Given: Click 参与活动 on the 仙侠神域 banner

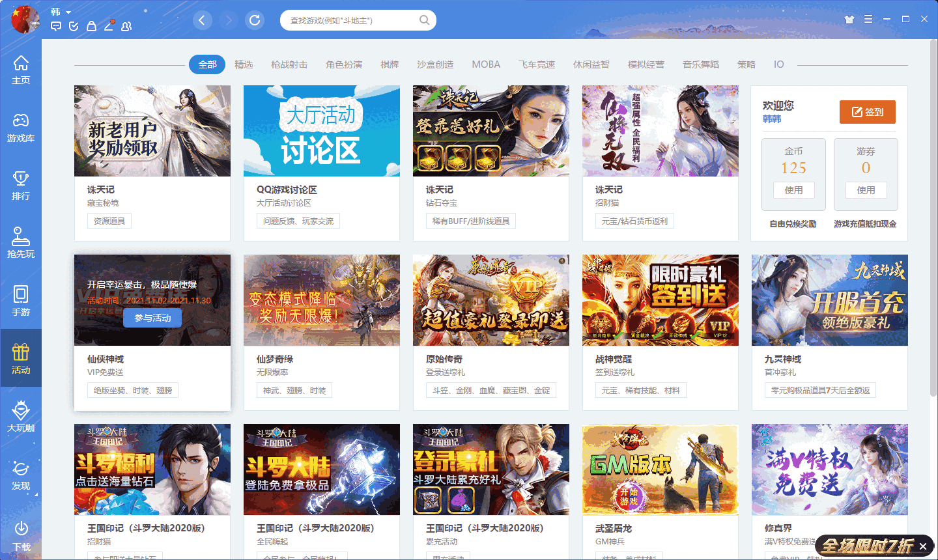Looking at the screenshot, I should 152,317.
